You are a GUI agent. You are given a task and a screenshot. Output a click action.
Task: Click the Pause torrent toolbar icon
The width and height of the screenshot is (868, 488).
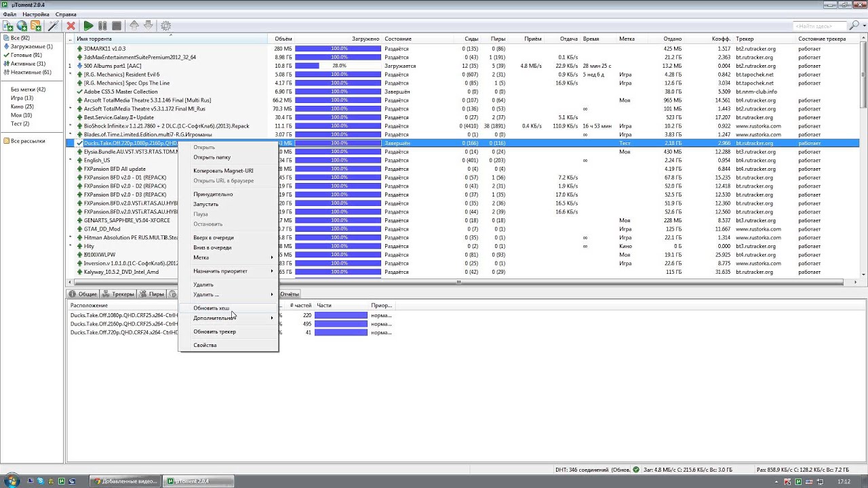(x=102, y=26)
